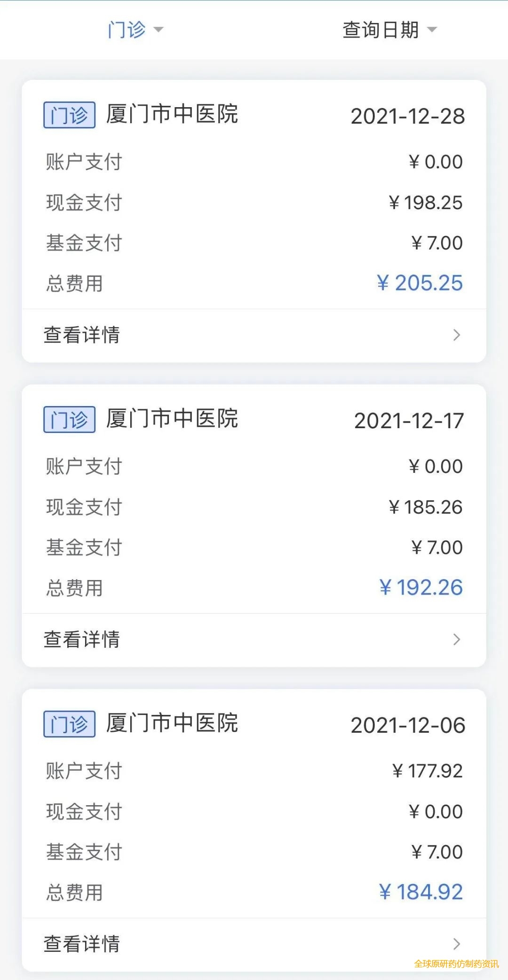View details of the 2021-12-17 visit
This screenshot has width=508, height=980.
click(x=82, y=640)
